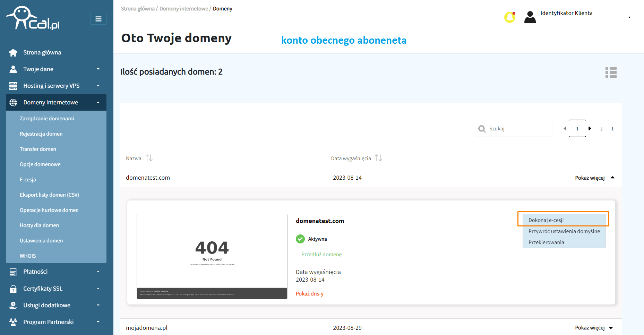Open Rejestracja domen in sidebar
Image resolution: width=644 pixels, height=335 pixels.
41,134
